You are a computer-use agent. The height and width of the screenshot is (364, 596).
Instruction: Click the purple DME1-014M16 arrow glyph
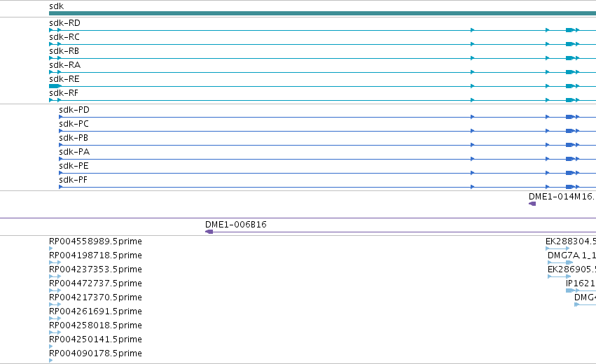(x=532, y=204)
